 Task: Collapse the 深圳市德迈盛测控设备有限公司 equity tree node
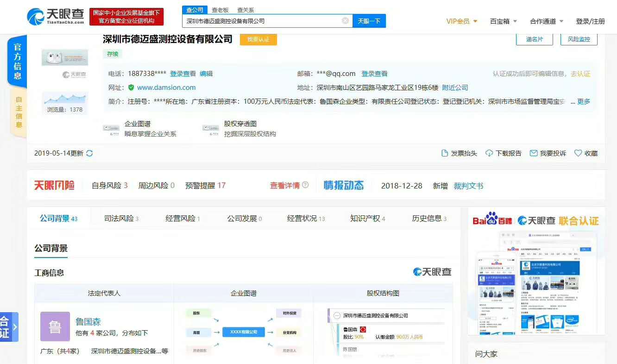pyautogui.click(x=337, y=316)
